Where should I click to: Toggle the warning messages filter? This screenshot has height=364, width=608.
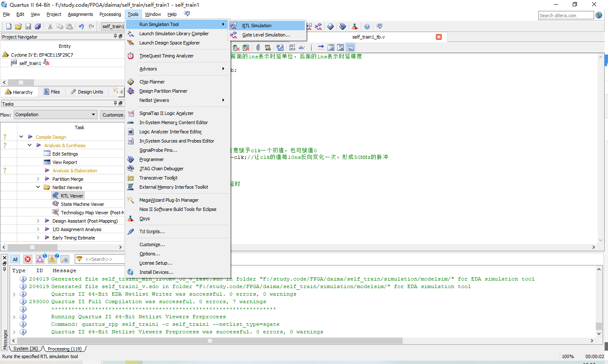click(x=52, y=259)
